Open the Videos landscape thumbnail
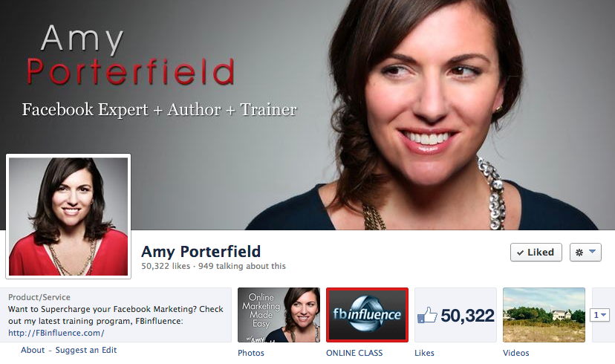Screen dimensions: 615x364 point(544,315)
